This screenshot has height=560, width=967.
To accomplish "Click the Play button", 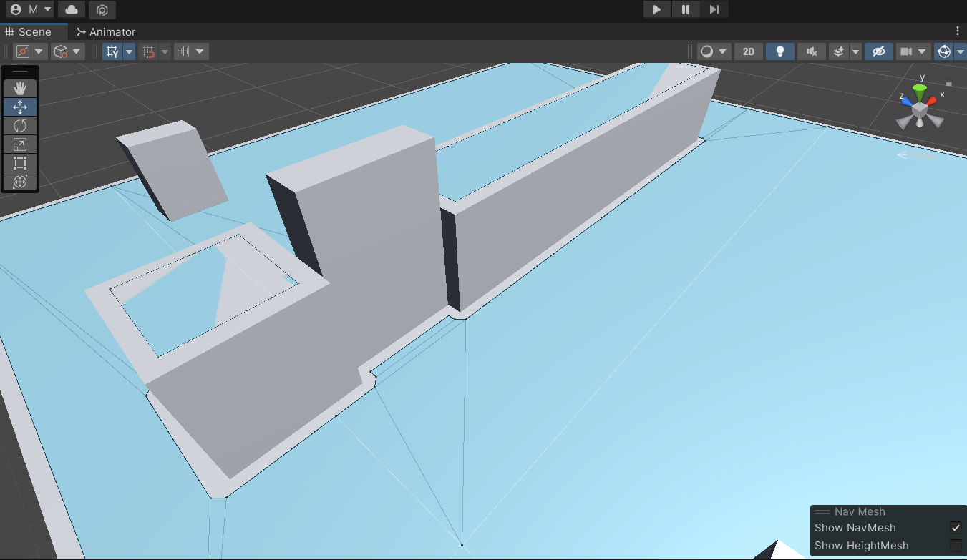I will 657,9.
